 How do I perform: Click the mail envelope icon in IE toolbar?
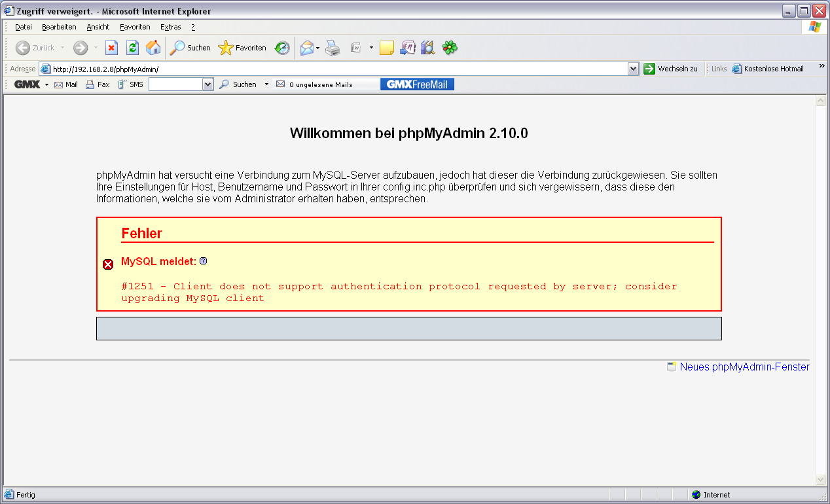coord(306,48)
